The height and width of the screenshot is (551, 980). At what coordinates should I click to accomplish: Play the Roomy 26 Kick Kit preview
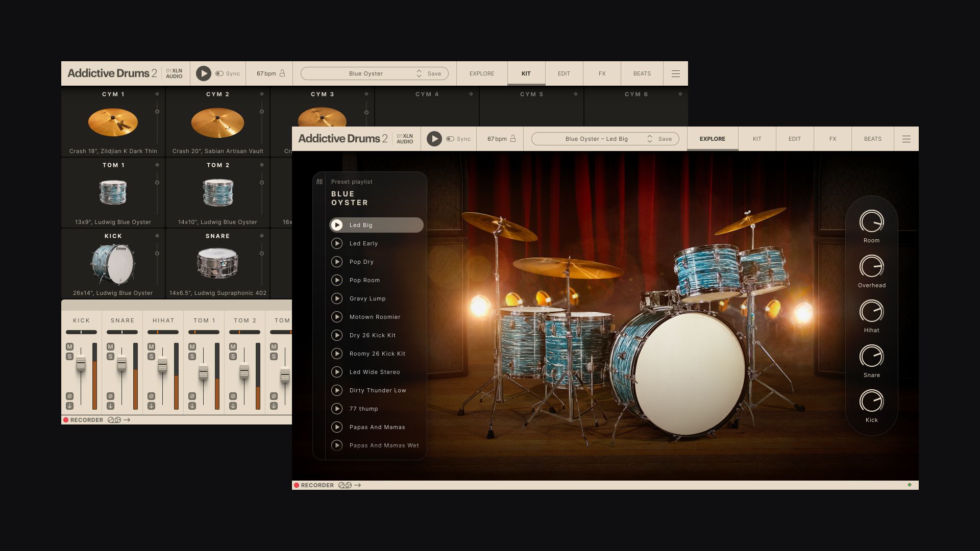(x=337, y=354)
